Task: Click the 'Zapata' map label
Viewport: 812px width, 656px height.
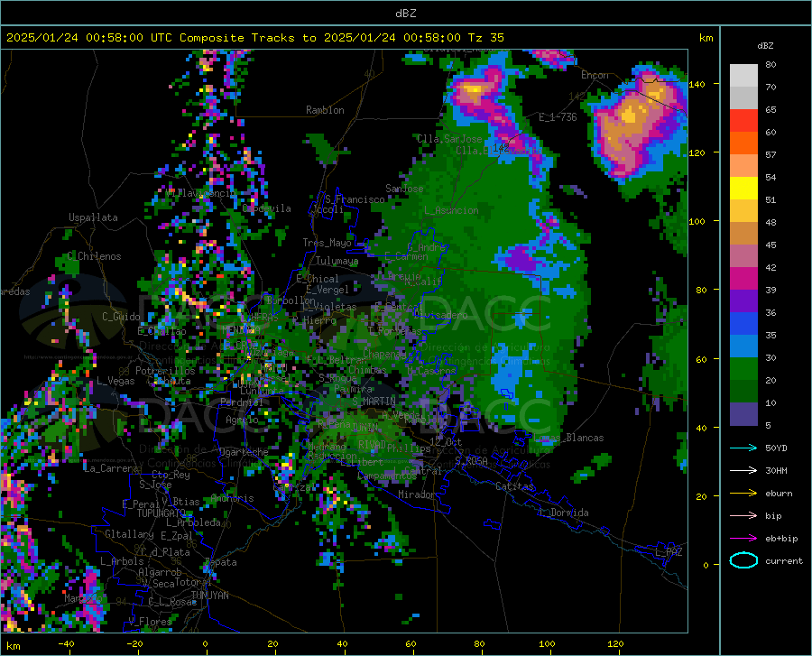Action: click(x=221, y=562)
